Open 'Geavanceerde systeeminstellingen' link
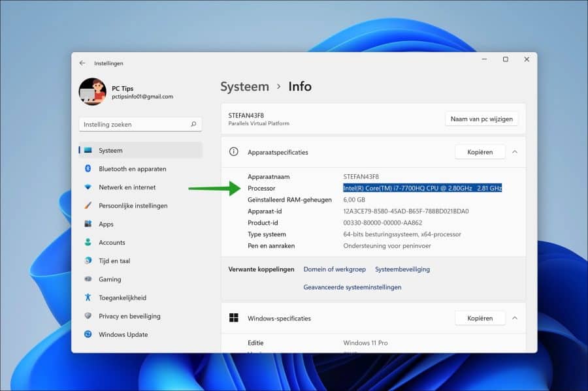Viewport: 588px width, 391px height. point(352,287)
